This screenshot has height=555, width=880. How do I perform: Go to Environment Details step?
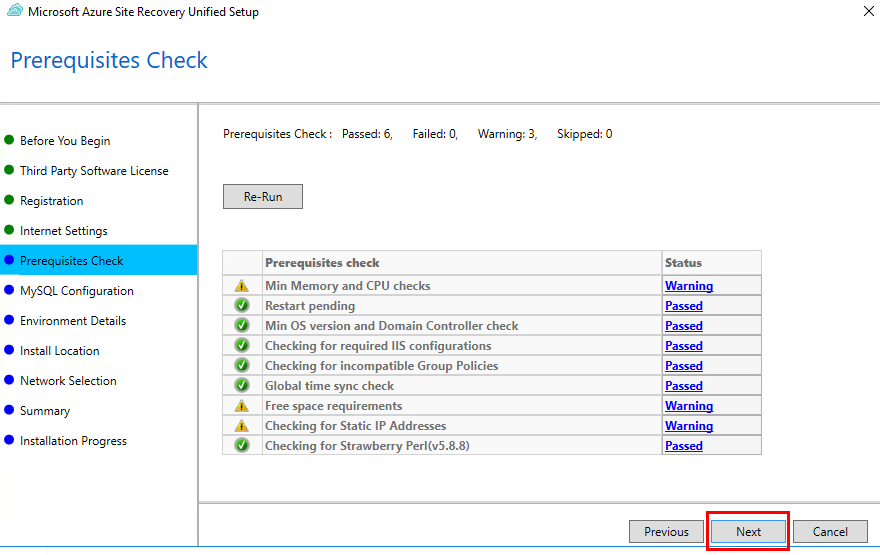(73, 320)
